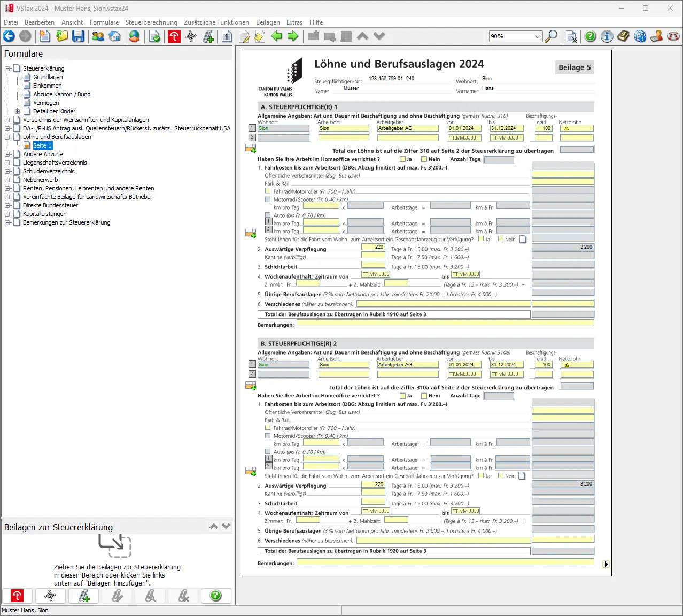The image size is (683, 616).
Task: Open the Steuerberechnung menu
Action: pyautogui.click(x=151, y=22)
